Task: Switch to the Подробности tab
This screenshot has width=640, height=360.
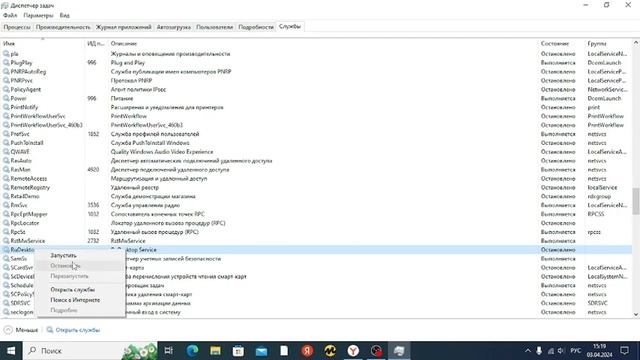Action: pos(256,27)
